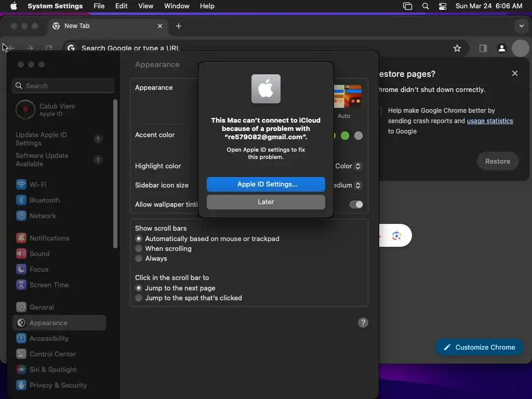532x399 pixels.
Task: Open the Wi-Fi settings icon in sidebar
Action: [21, 184]
